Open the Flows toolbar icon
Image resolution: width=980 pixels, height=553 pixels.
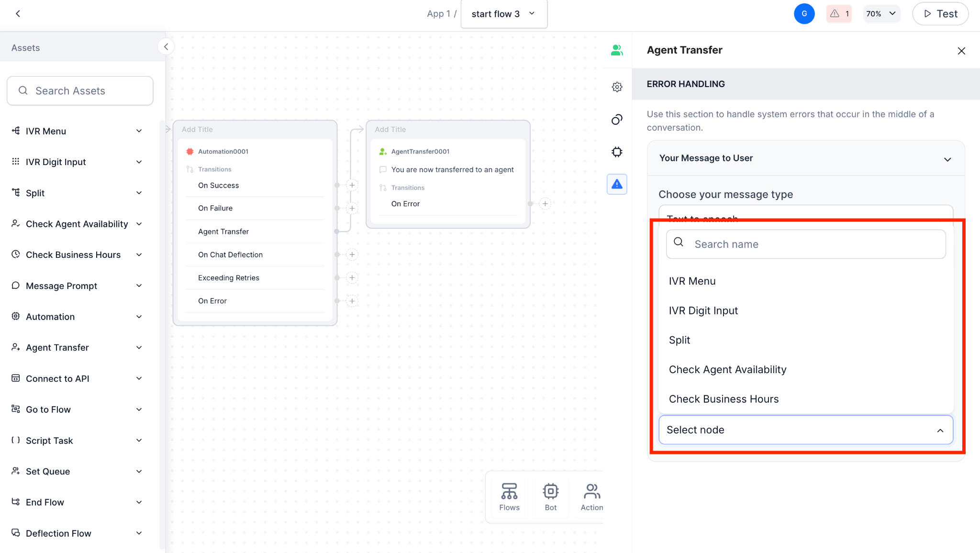point(509,497)
